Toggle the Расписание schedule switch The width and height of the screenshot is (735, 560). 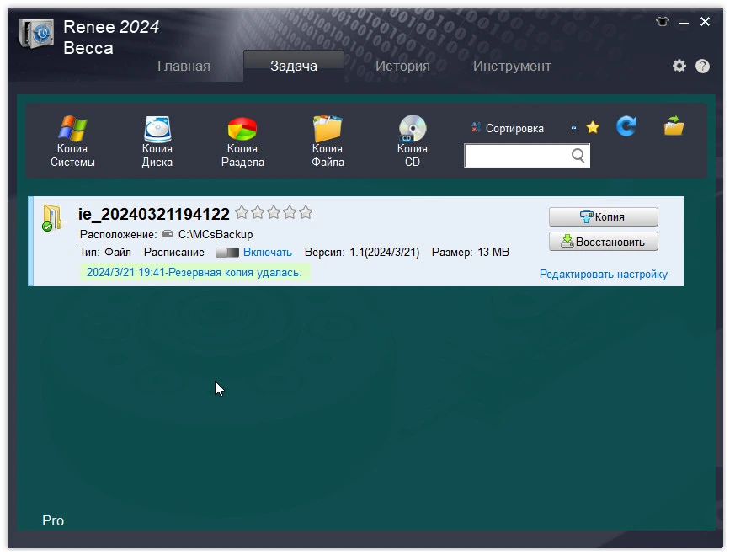coord(226,253)
